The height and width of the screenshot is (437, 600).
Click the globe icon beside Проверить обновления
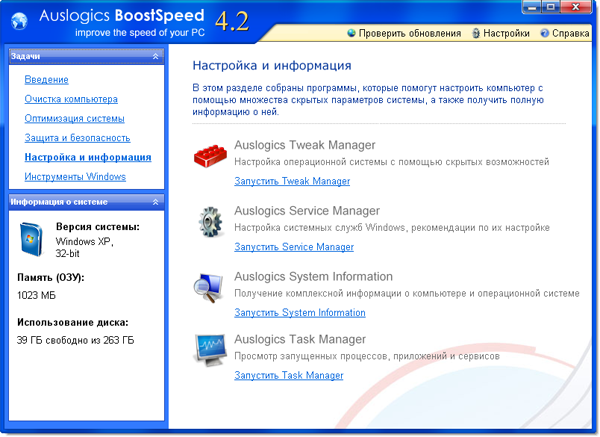pyautogui.click(x=351, y=33)
